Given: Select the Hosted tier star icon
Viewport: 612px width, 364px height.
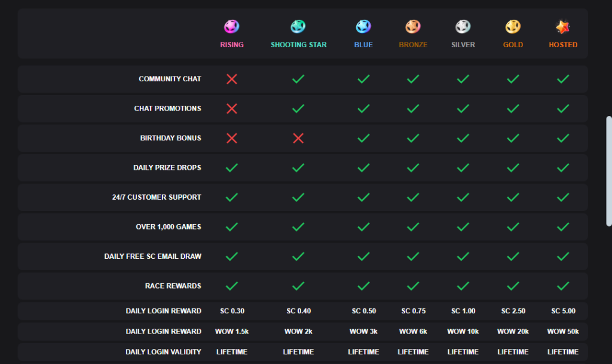Looking at the screenshot, I should tap(562, 27).
